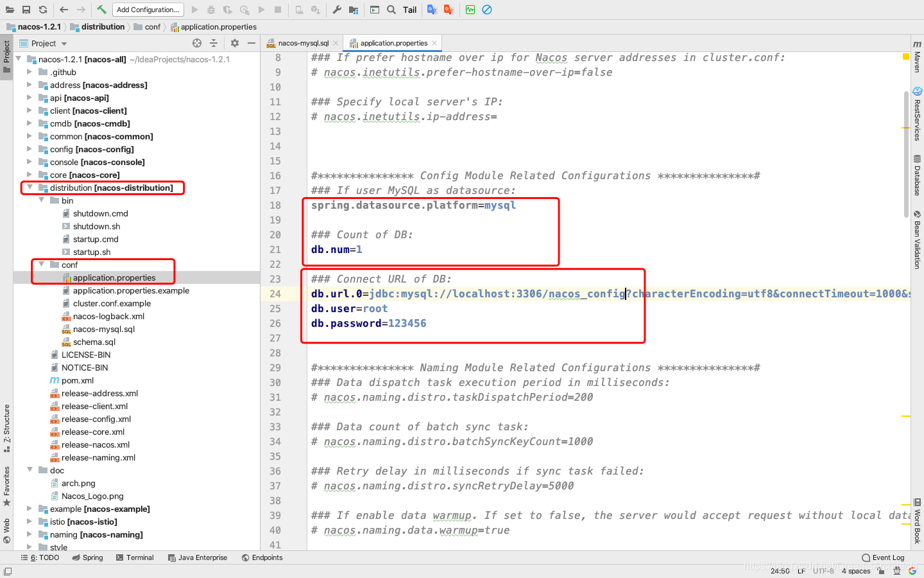The width and height of the screenshot is (924, 578).
Task: Navigate forward with the right arrow
Action: tap(81, 10)
